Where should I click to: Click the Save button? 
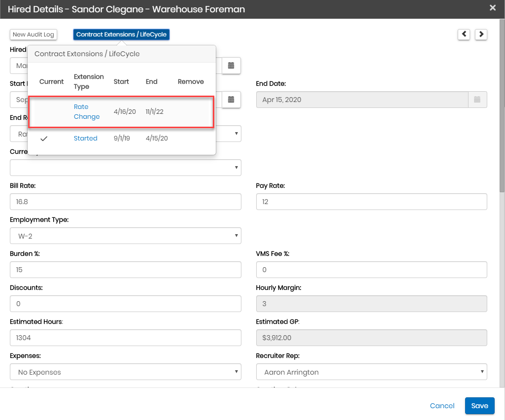(479, 406)
